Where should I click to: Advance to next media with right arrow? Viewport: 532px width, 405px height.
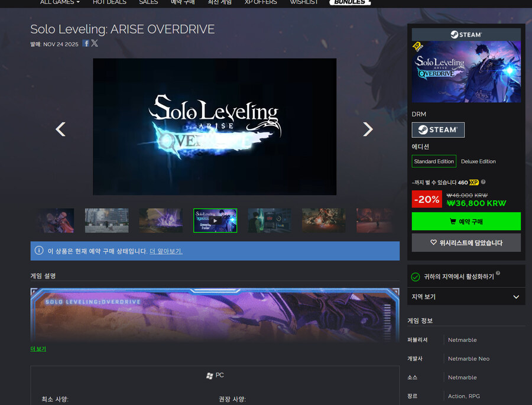pos(368,129)
